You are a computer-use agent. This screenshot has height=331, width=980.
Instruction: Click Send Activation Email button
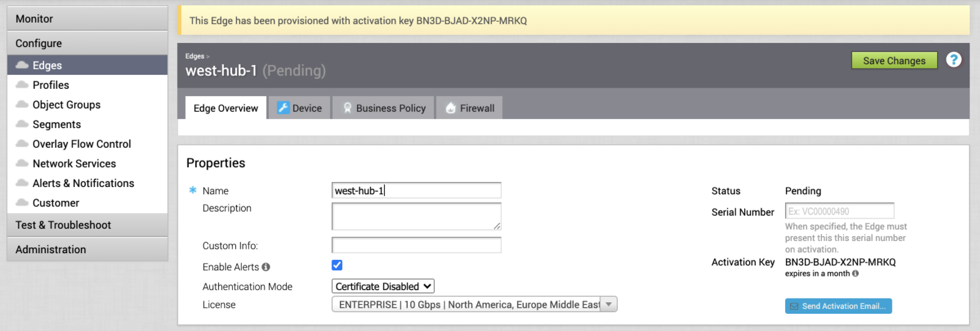point(838,306)
